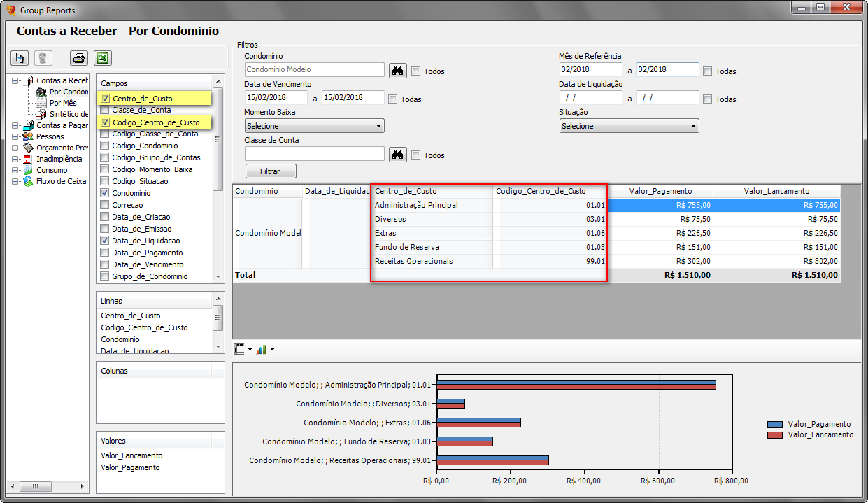Click the Valor_Lancamento red legend swatch

tap(774, 435)
